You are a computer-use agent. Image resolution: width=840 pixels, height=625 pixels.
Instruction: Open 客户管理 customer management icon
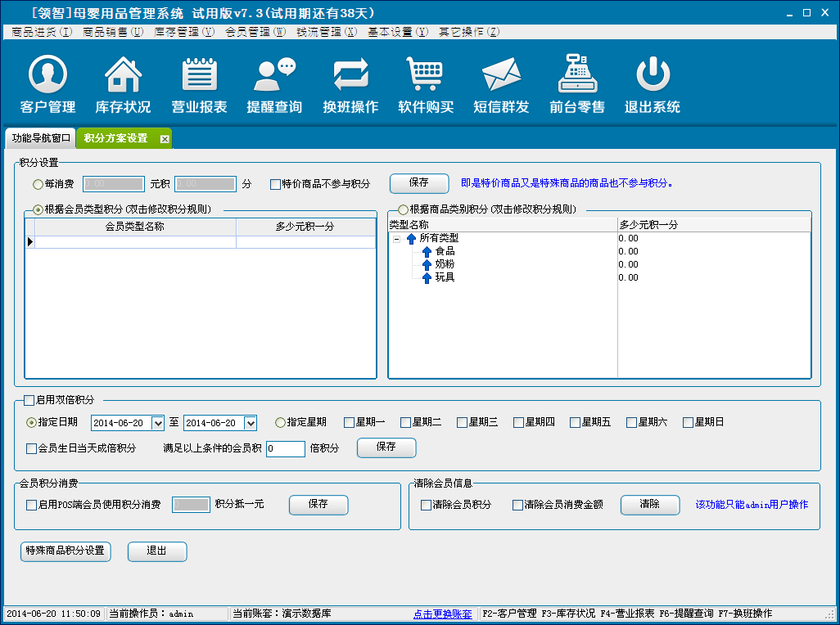(47, 75)
